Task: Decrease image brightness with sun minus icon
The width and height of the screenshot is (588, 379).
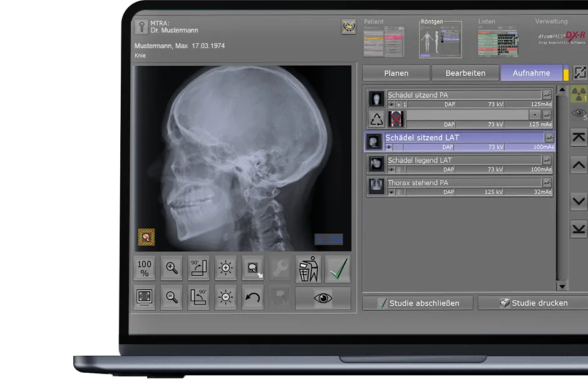Action: pyautogui.click(x=225, y=297)
